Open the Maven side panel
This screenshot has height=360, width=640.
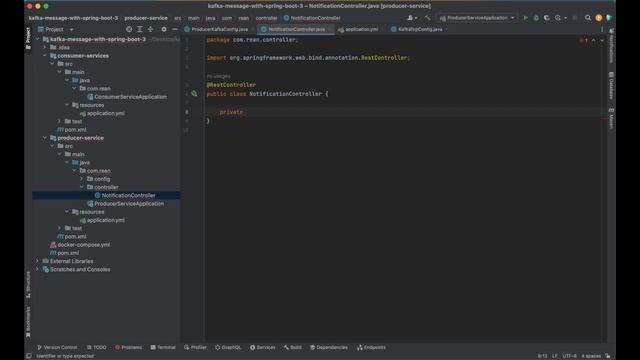[x=611, y=118]
